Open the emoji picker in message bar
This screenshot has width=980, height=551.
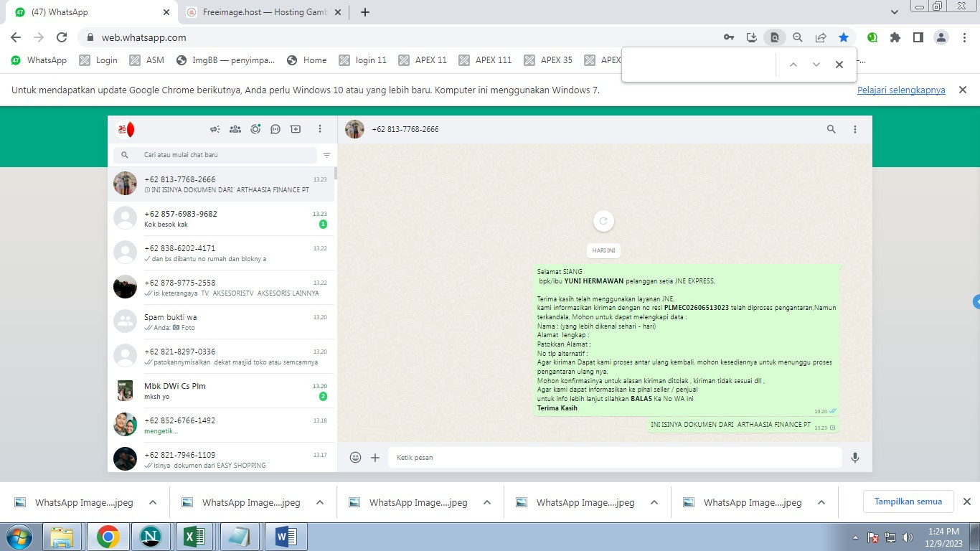(x=355, y=457)
